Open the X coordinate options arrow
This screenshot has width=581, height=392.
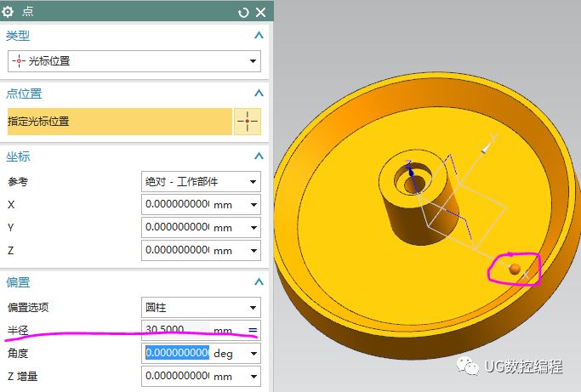tap(253, 204)
